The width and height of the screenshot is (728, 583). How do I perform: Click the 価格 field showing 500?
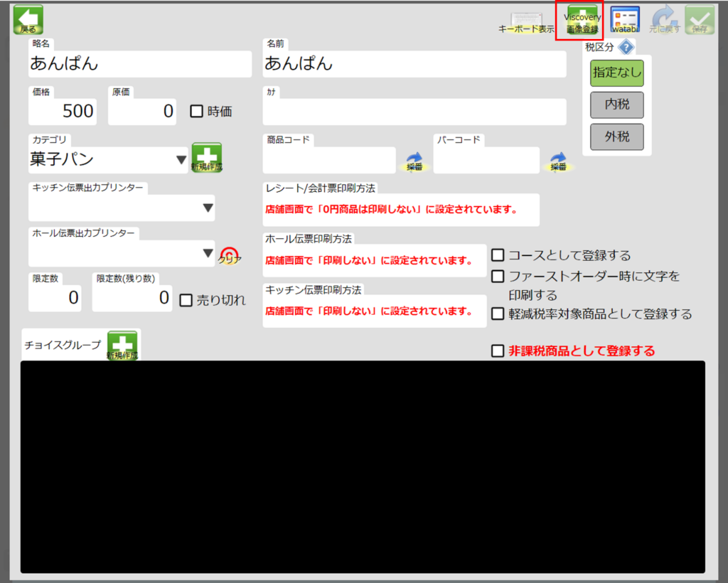[x=63, y=111]
